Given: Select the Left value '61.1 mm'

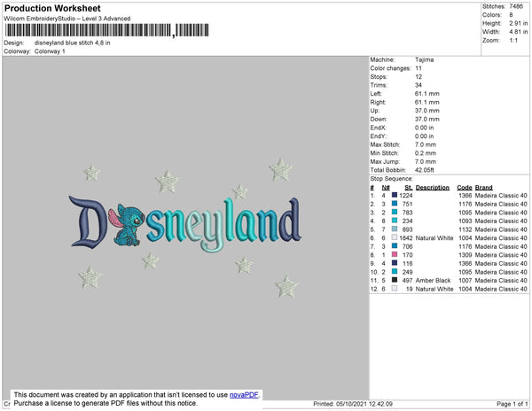Looking at the screenshot, I should pos(426,94).
